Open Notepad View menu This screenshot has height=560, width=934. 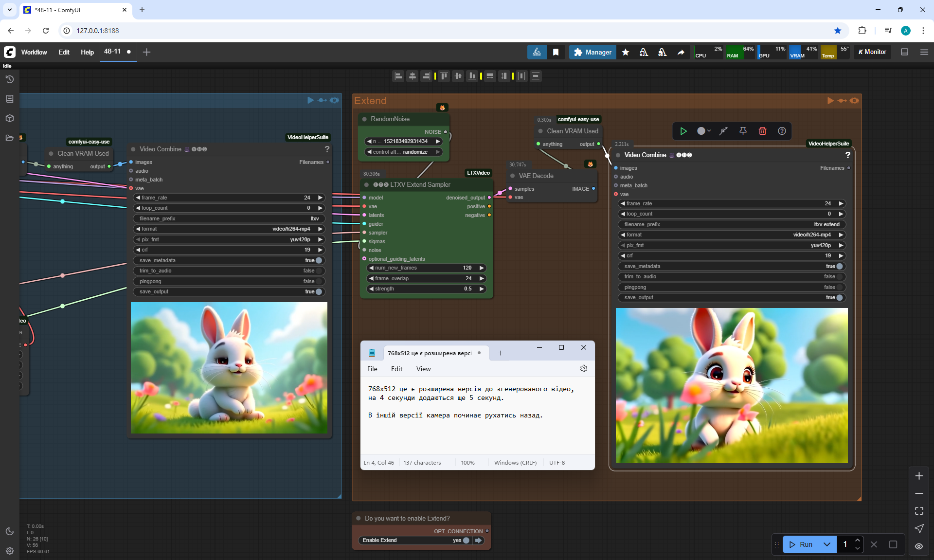(423, 369)
